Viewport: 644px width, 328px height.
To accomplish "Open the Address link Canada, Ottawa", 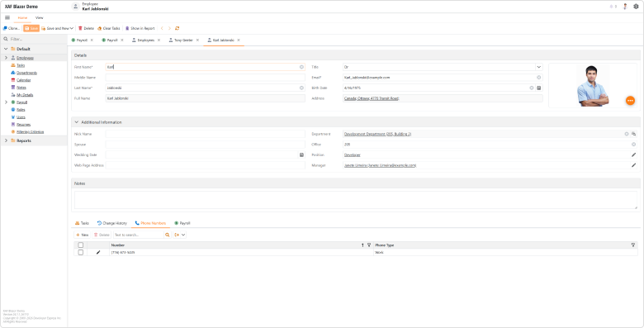I will (372, 98).
